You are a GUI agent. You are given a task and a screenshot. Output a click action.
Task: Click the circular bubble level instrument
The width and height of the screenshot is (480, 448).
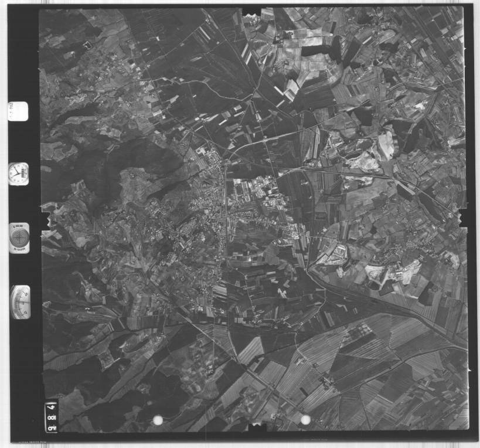[x=19, y=238]
